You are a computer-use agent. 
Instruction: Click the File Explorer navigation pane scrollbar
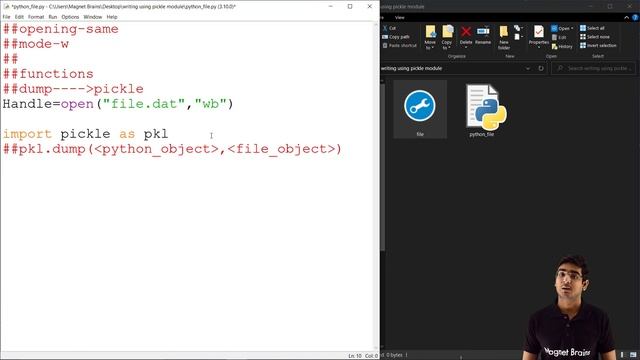(x=383, y=167)
